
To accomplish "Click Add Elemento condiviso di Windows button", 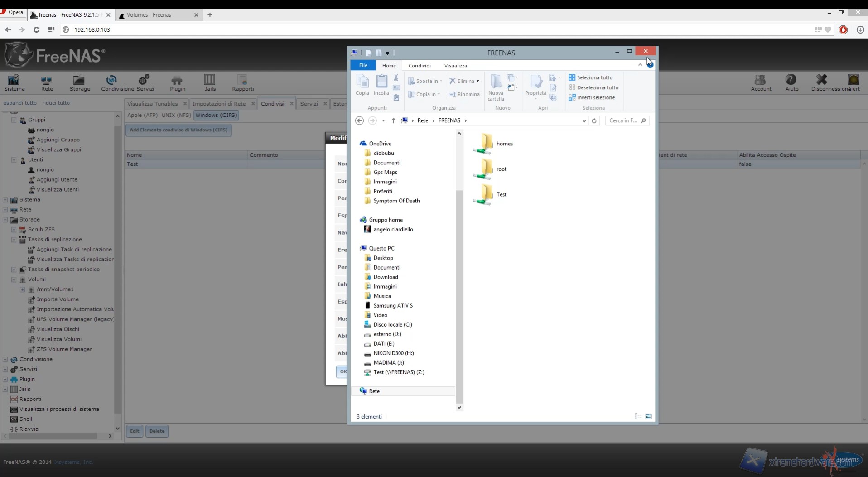I will (x=178, y=130).
